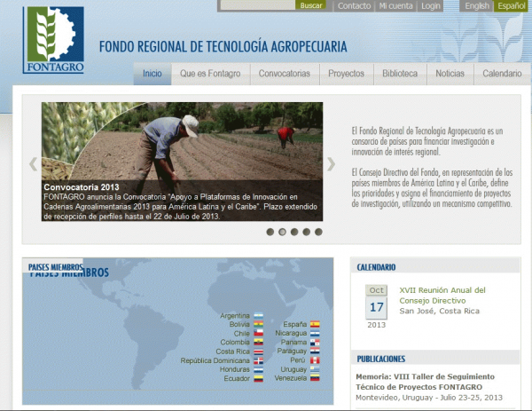Open the Biblioteca menu tab
The height and width of the screenshot is (411, 532).
[x=400, y=74]
